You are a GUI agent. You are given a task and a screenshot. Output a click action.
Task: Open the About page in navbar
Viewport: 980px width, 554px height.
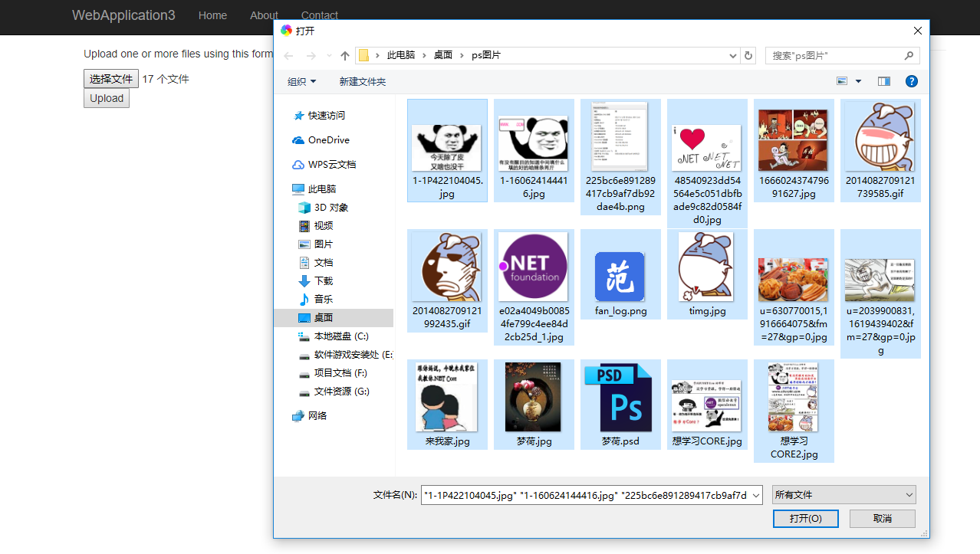(x=264, y=15)
